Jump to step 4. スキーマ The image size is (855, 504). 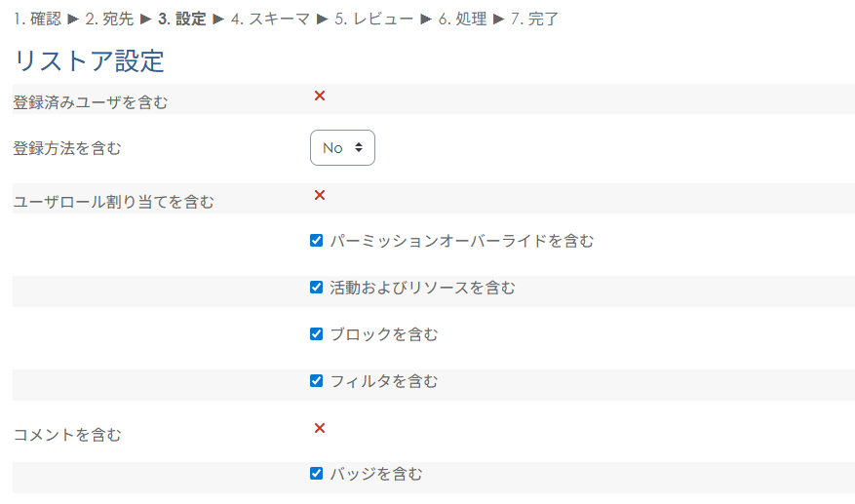click(270, 19)
